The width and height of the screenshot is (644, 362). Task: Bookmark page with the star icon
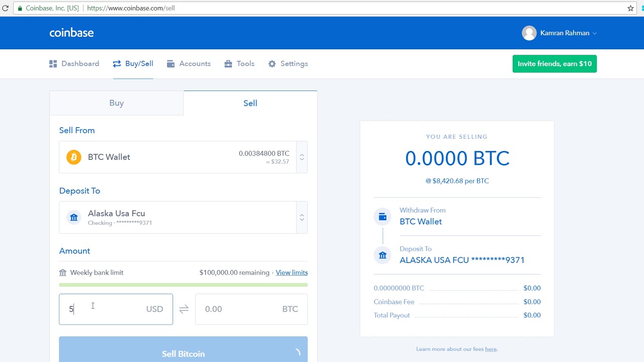click(630, 8)
